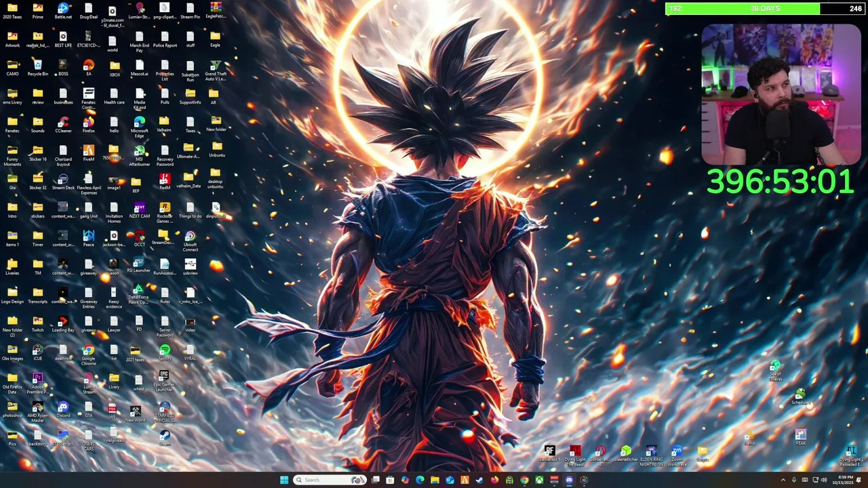Launch Discord from the desktop

(63, 409)
